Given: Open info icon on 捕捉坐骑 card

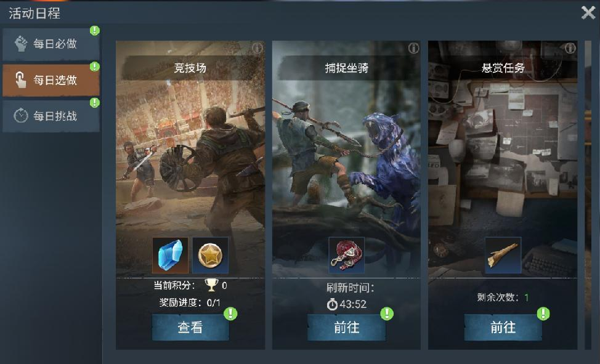Looking at the screenshot, I should pos(413,48).
